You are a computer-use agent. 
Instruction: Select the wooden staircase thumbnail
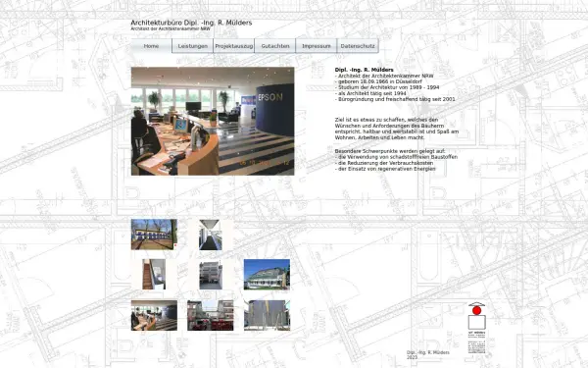154,275
